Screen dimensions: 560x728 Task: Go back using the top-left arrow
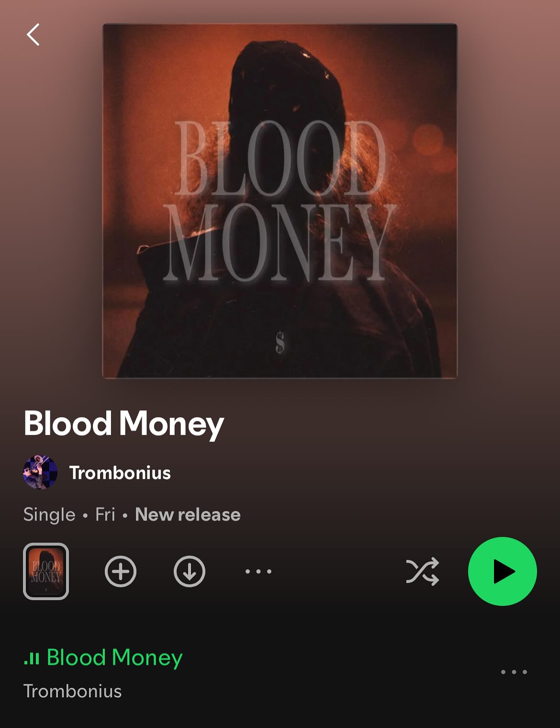[33, 34]
